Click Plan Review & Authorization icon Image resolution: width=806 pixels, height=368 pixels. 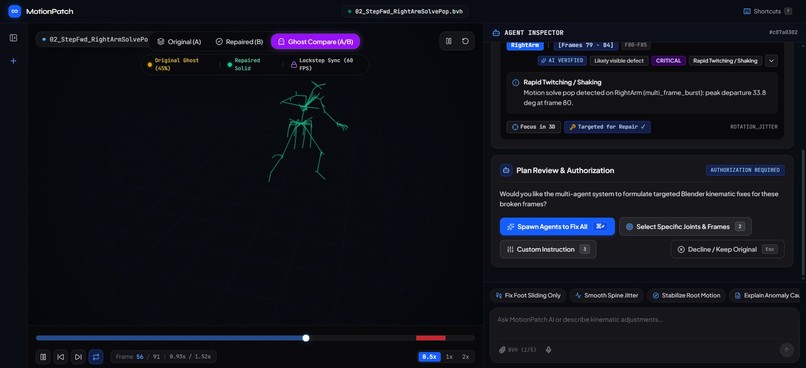[x=506, y=170]
